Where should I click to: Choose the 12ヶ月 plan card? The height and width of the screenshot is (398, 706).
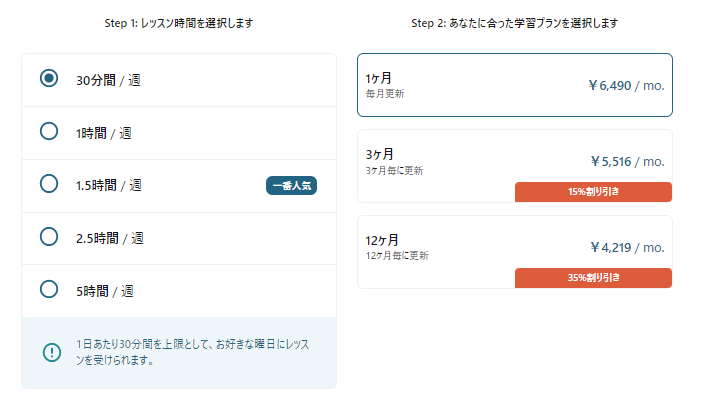(515, 252)
